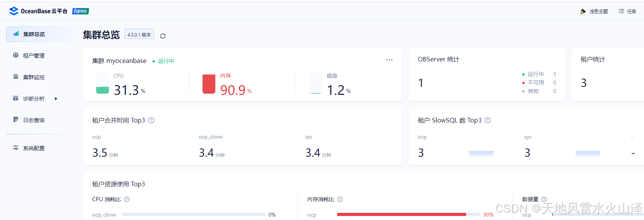Click the 集群总览 page heading

click(x=101, y=35)
